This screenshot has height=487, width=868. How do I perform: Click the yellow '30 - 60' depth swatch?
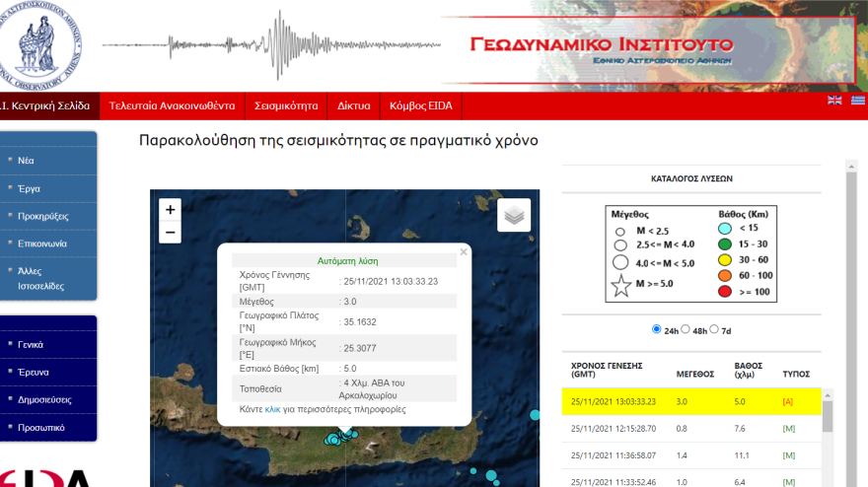click(x=725, y=260)
